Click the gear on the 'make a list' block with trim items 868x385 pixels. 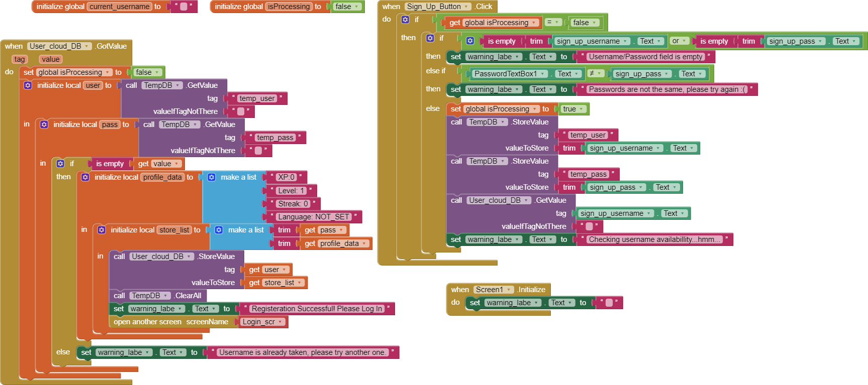coord(219,230)
